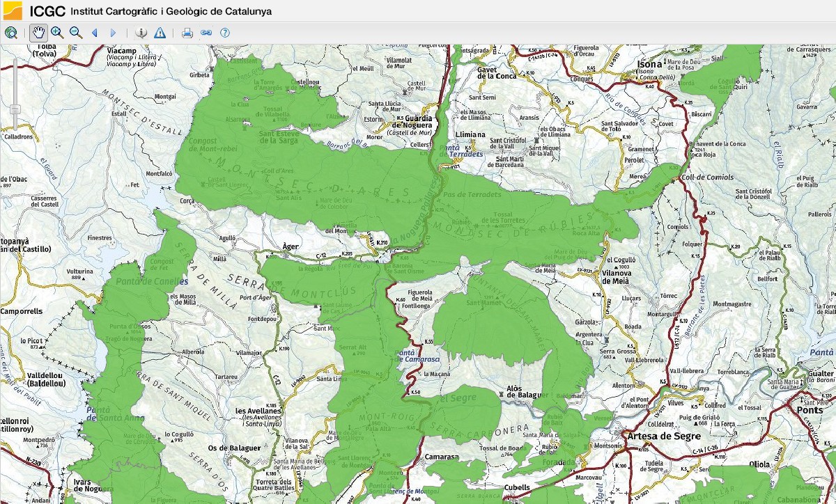Go to the previous map view
The height and width of the screenshot is (504, 836).
click(x=95, y=33)
